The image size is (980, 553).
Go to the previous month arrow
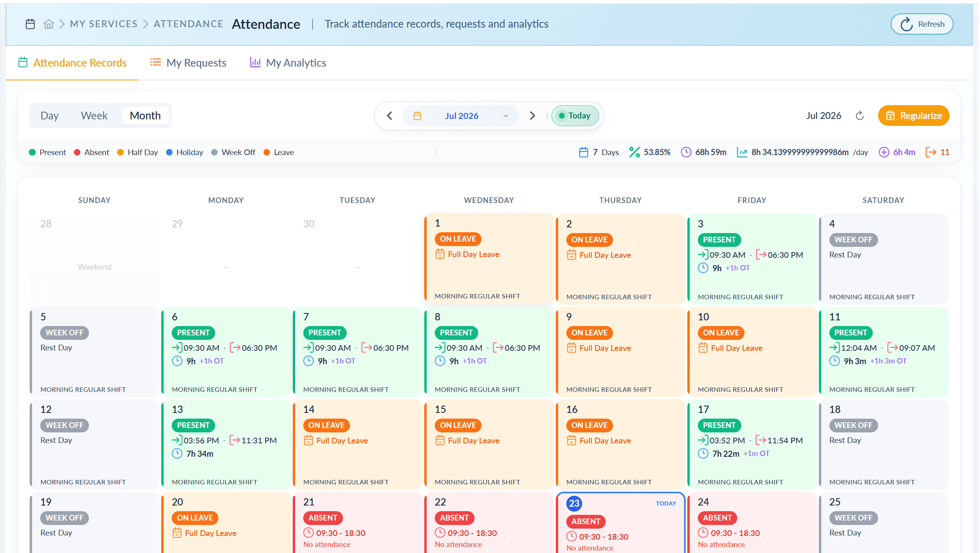coord(389,116)
